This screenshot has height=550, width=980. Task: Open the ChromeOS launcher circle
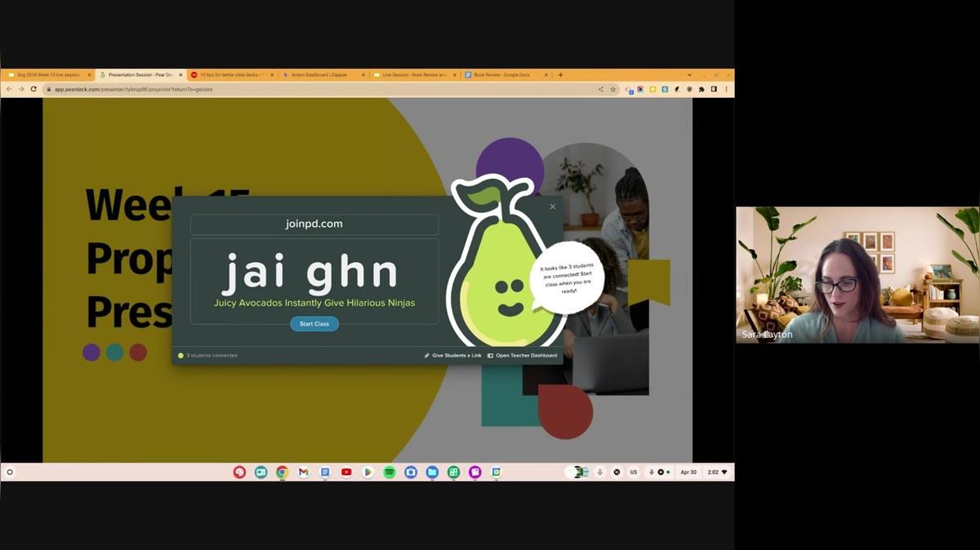pyautogui.click(x=10, y=472)
